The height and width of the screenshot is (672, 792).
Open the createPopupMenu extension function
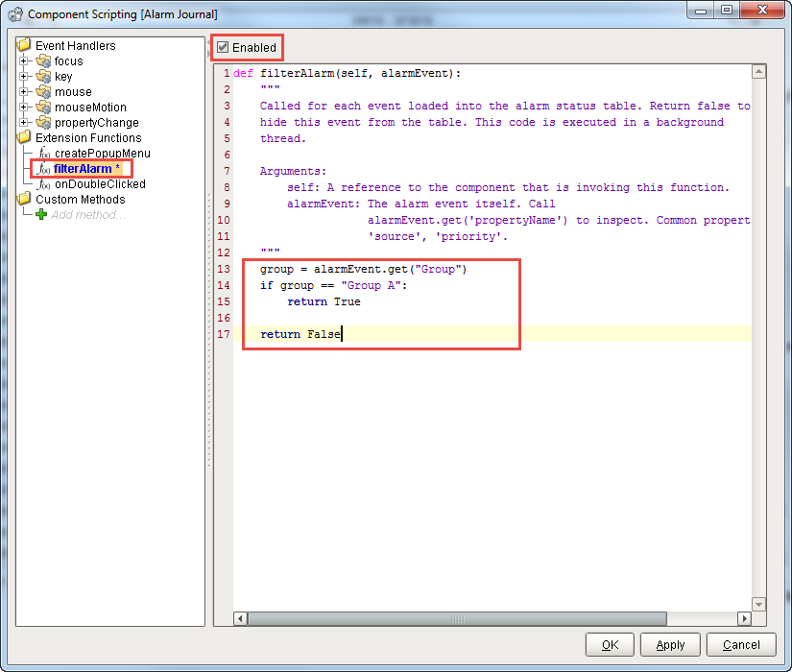(103, 153)
